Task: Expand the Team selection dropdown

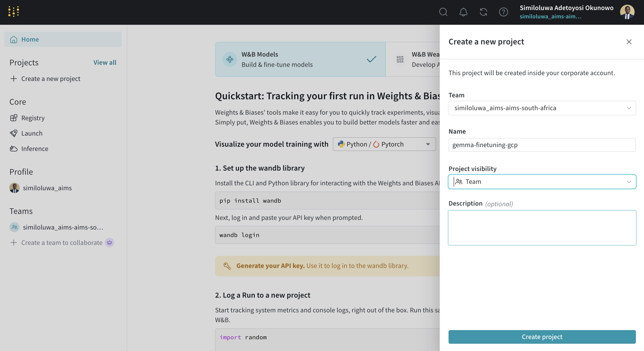Action: tap(542, 108)
